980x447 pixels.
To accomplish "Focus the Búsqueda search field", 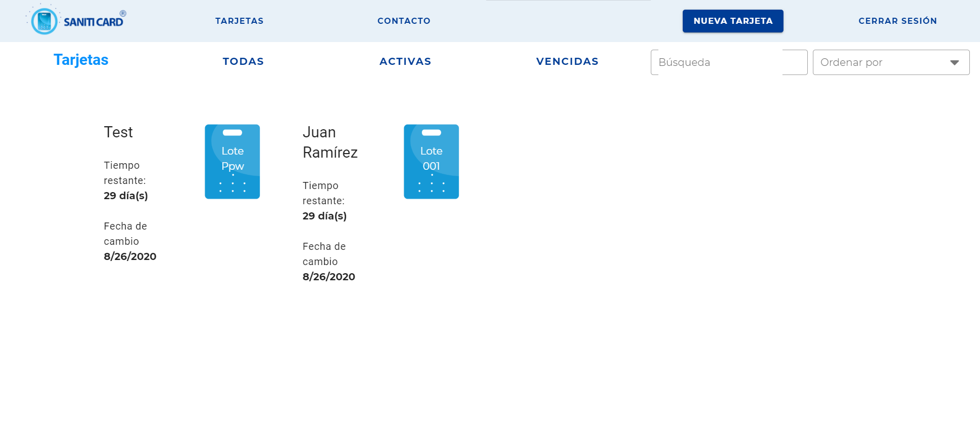I will point(728,62).
